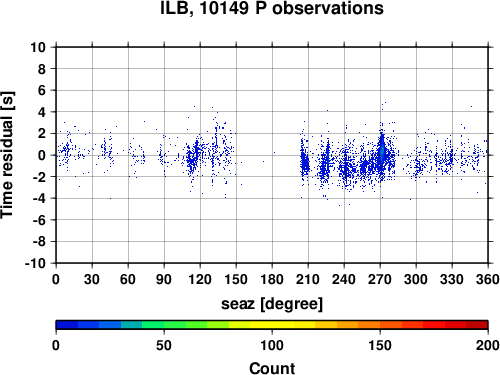Click the empty data gap around 180 degrees
Screen dimensions: 500x375
tap(268, 155)
